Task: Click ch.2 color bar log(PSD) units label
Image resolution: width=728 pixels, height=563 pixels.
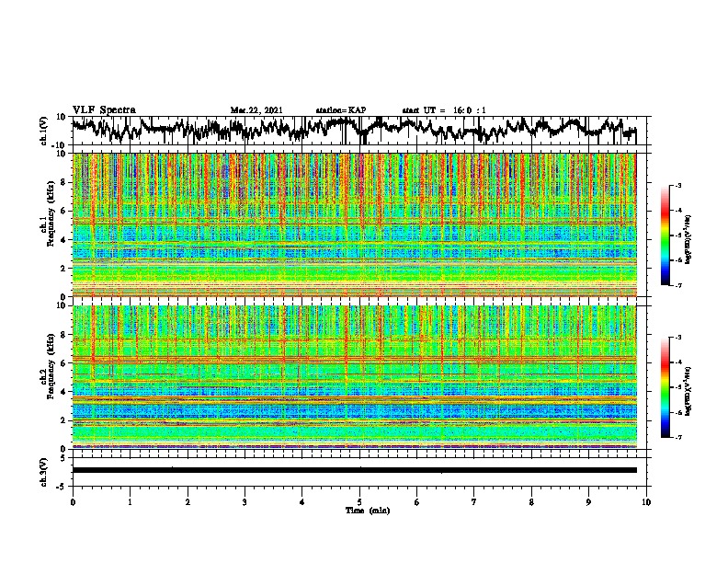Action: pos(689,392)
